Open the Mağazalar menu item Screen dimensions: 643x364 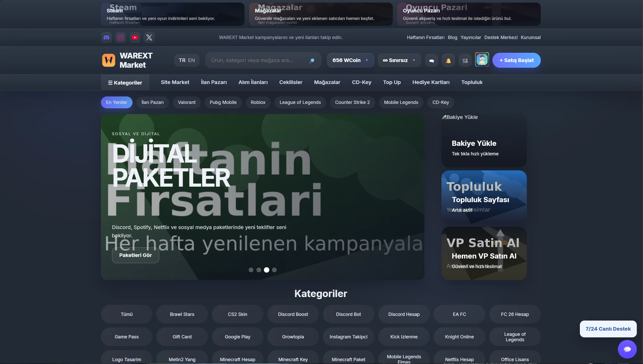327,82
